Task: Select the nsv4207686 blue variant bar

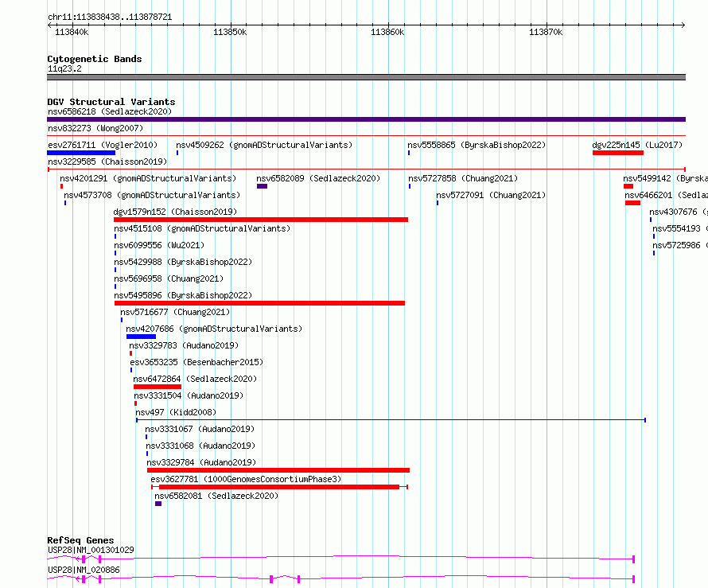Action: (x=142, y=337)
